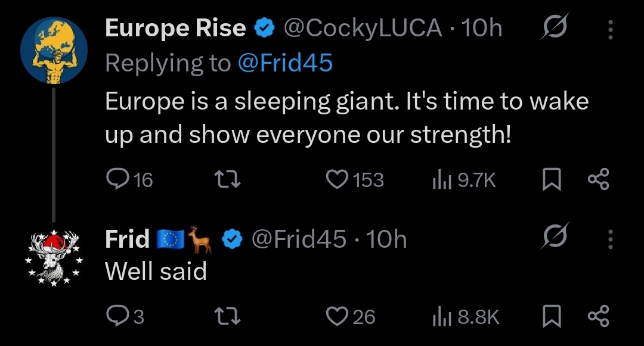Like Frid's Well said tweet
This screenshot has height=346, width=644.
pyautogui.click(x=351, y=316)
